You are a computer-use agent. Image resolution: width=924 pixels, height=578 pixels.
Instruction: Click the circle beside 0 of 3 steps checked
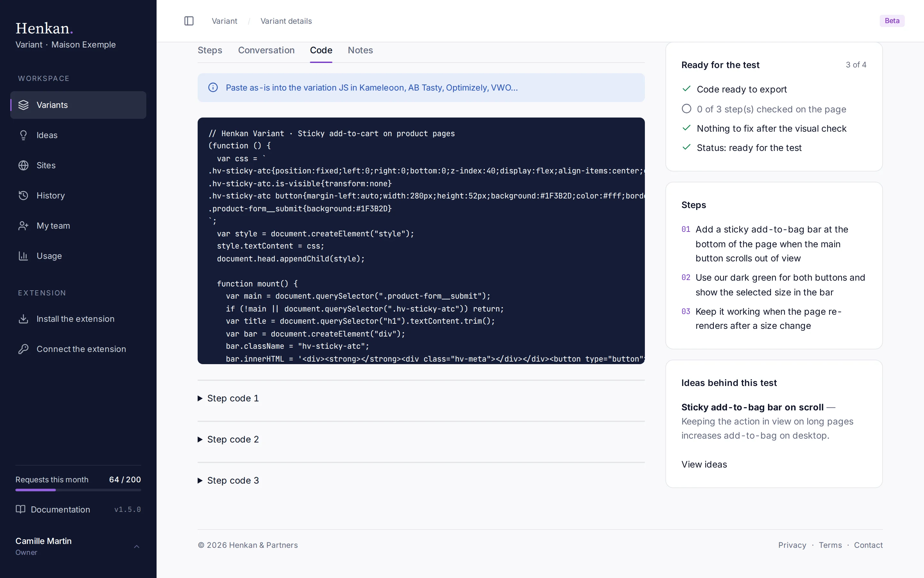(x=687, y=109)
